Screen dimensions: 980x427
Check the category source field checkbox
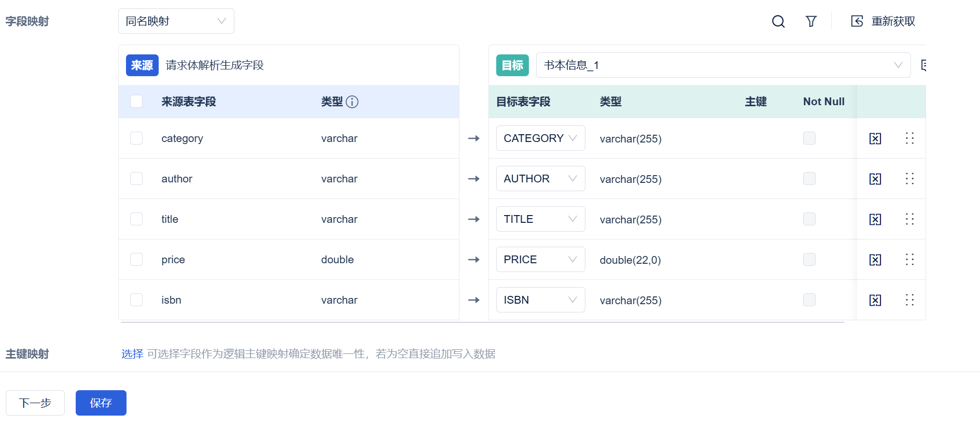point(136,138)
